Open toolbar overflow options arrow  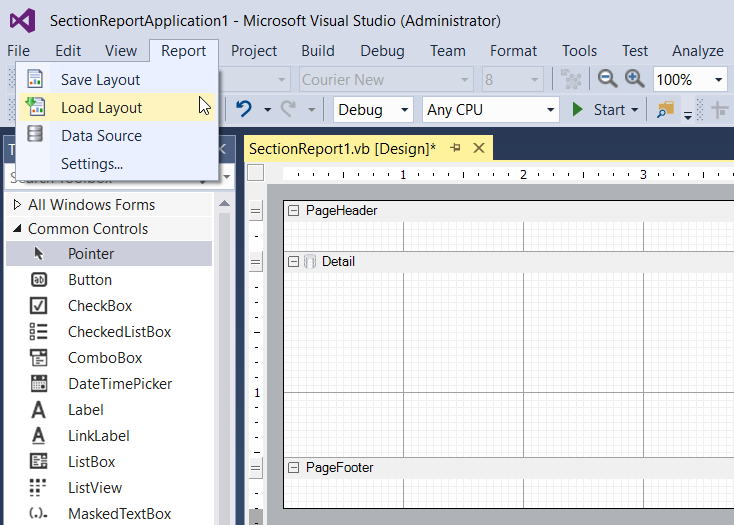point(688,115)
